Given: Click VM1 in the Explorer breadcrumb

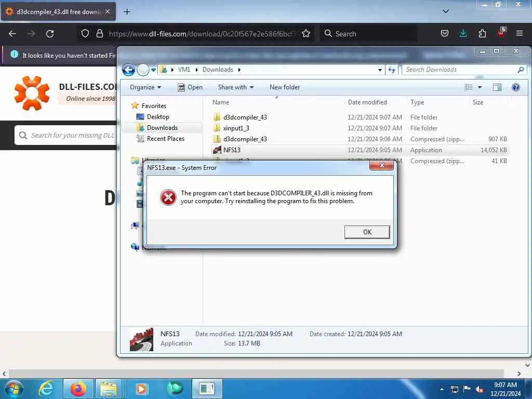Looking at the screenshot, I should coord(184,70).
